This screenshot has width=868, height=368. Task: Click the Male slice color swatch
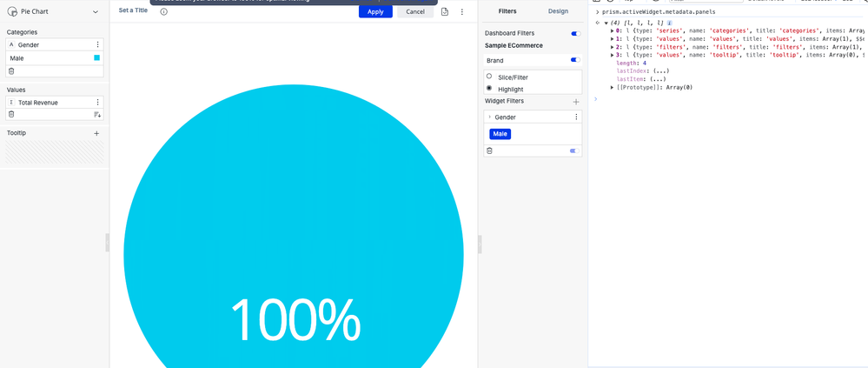[96, 58]
